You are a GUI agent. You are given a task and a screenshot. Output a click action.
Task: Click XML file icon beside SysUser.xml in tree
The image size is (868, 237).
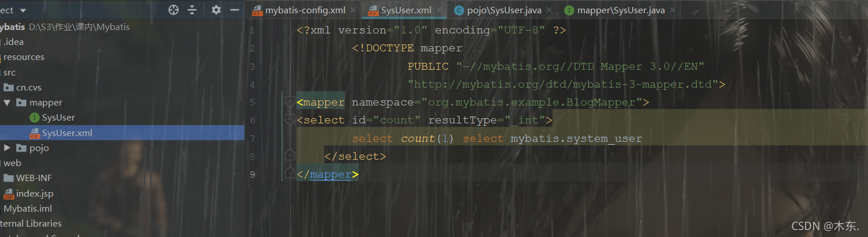[x=34, y=133]
